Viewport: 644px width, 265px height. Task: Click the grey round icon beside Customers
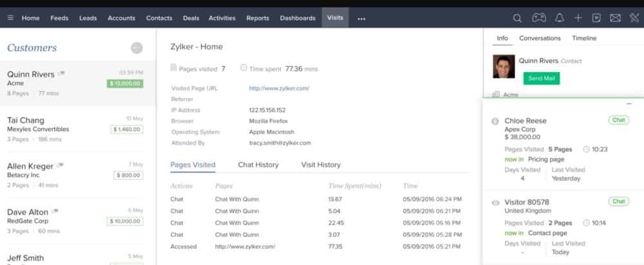pos(136,48)
